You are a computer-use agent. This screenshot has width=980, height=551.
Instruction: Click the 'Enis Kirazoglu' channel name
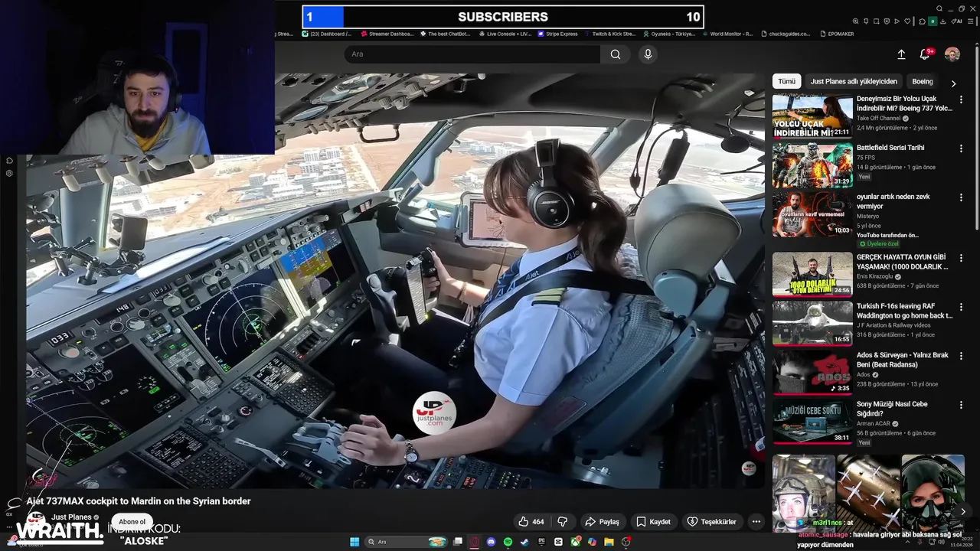[x=876, y=277]
